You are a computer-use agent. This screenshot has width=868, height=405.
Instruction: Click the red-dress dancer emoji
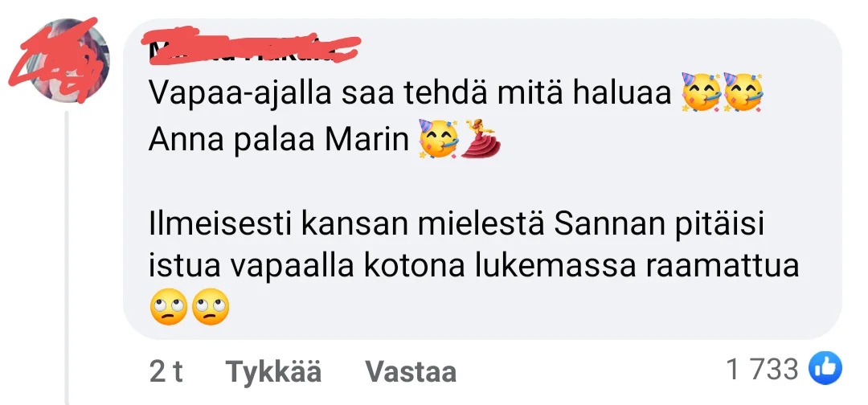(x=481, y=138)
